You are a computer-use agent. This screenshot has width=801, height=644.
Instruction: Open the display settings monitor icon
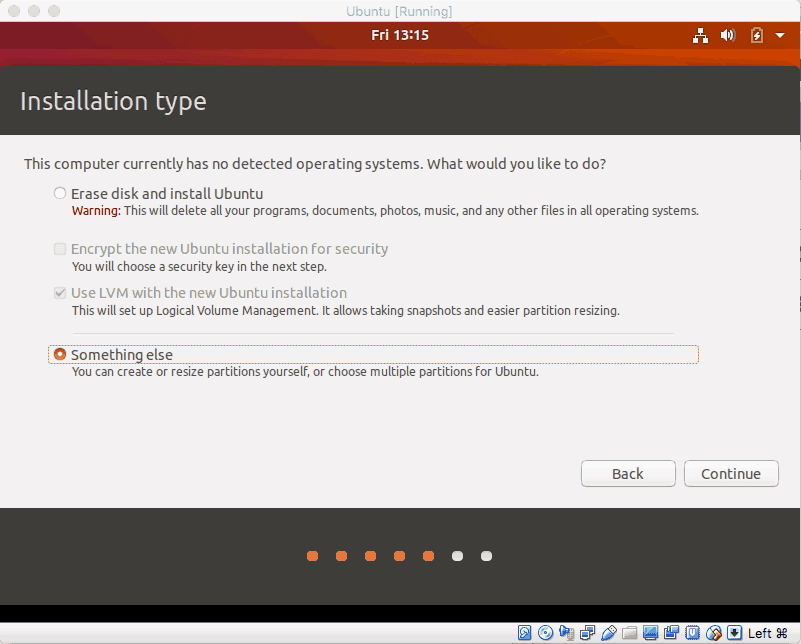650,633
